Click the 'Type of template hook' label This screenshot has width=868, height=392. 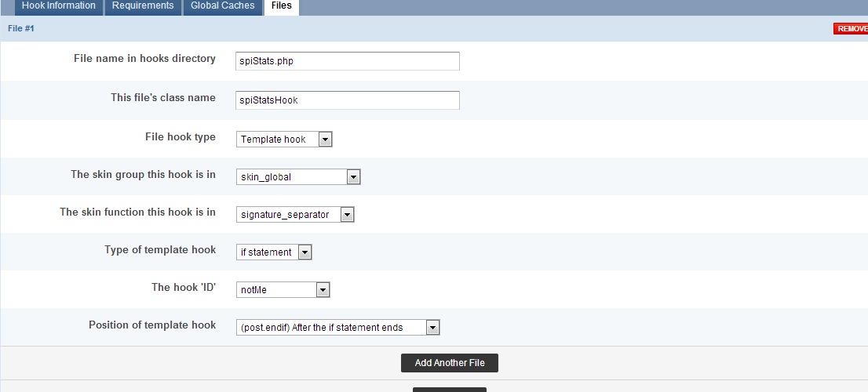[x=159, y=250]
